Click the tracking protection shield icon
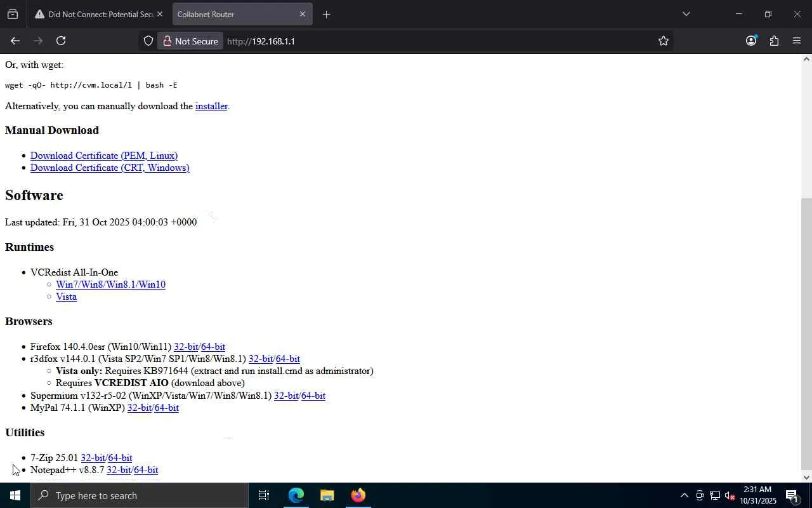The width and height of the screenshot is (812, 508). (148, 41)
